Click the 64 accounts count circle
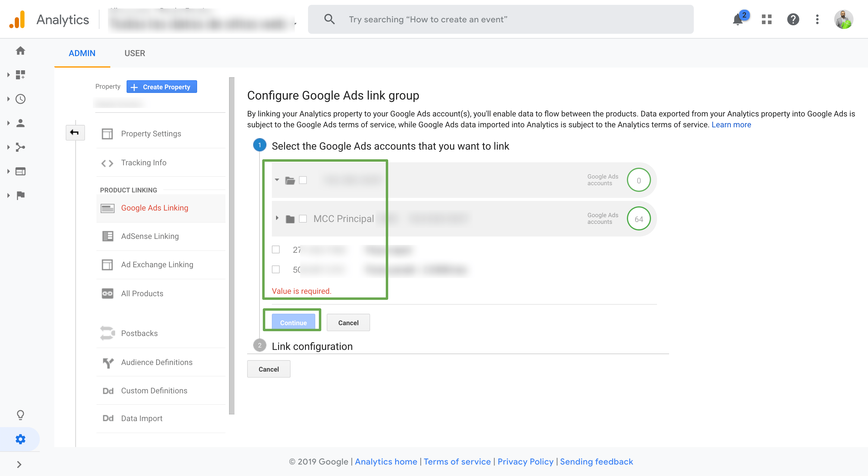 coord(639,219)
